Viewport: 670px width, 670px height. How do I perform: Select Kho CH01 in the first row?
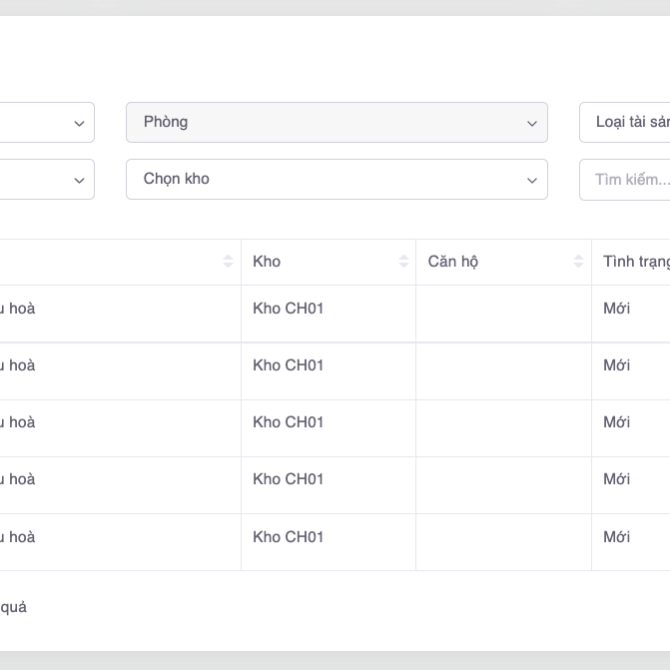click(x=288, y=308)
